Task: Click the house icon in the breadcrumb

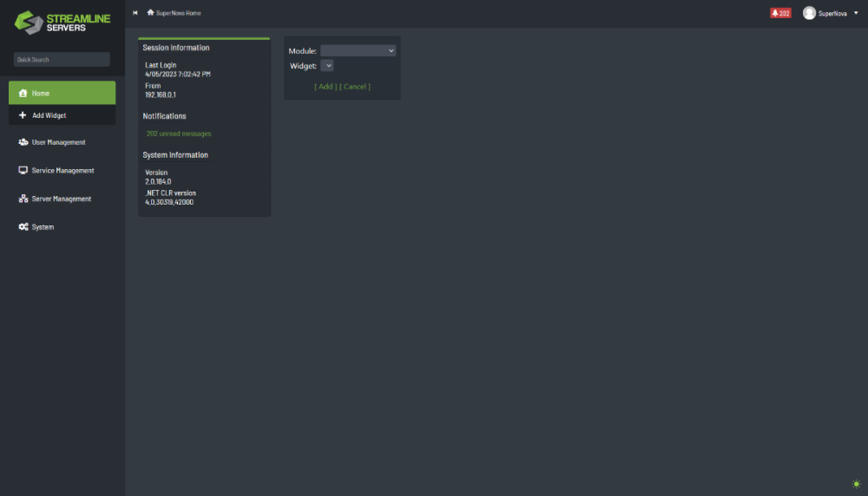Action: pos(150,13)
